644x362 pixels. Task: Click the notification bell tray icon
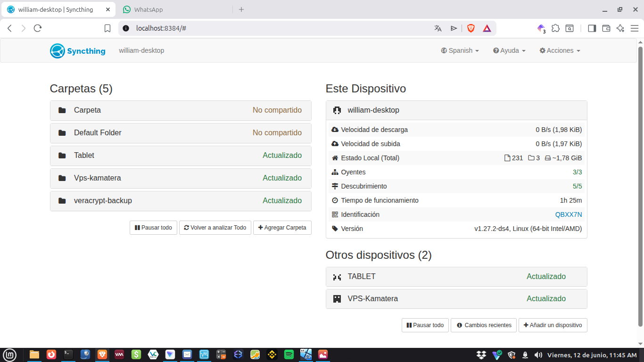click(x=525, y=354)
